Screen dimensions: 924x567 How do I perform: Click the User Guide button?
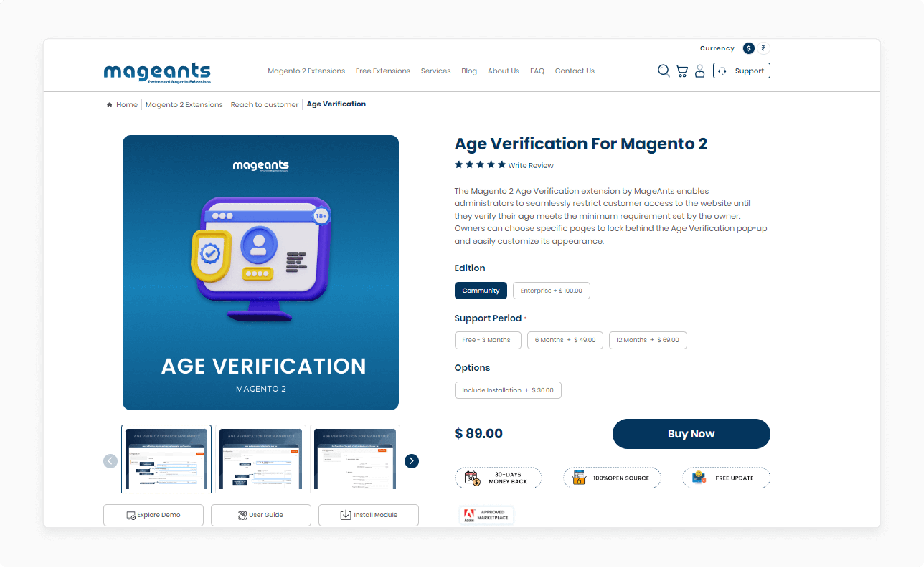[x=261, y=515]
